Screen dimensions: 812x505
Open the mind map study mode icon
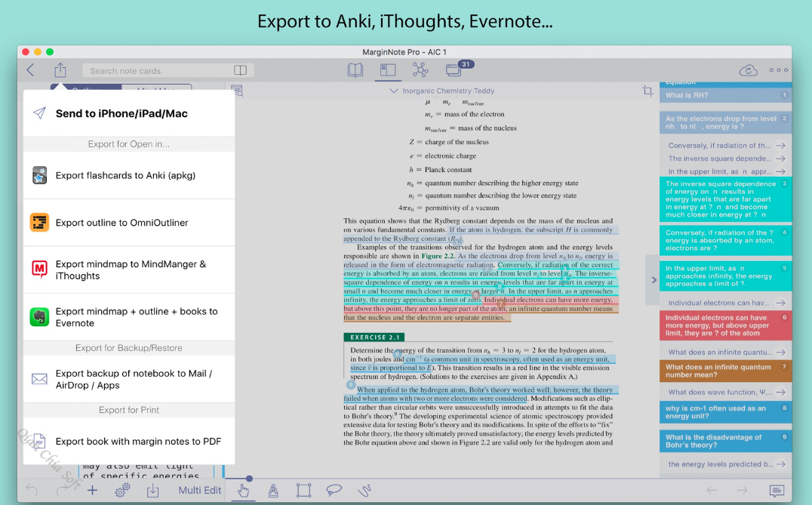click(420, 70)
